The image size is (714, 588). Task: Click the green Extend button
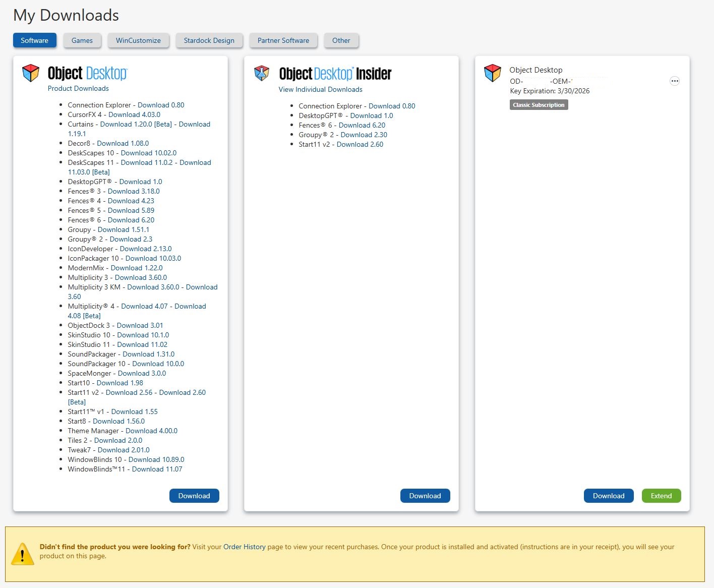click(661, 496)
